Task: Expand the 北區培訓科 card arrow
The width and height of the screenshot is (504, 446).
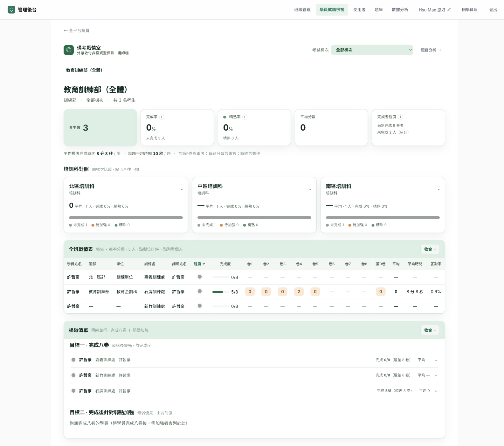Action: (182, 190)
